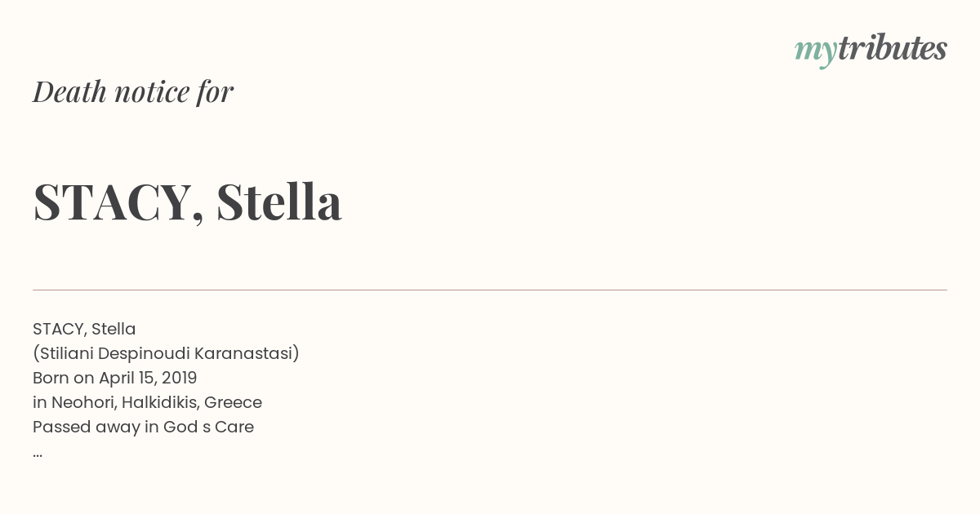Click the "Born on April 15, 2019" line
980x514 pixels.
tap(115, 378)
